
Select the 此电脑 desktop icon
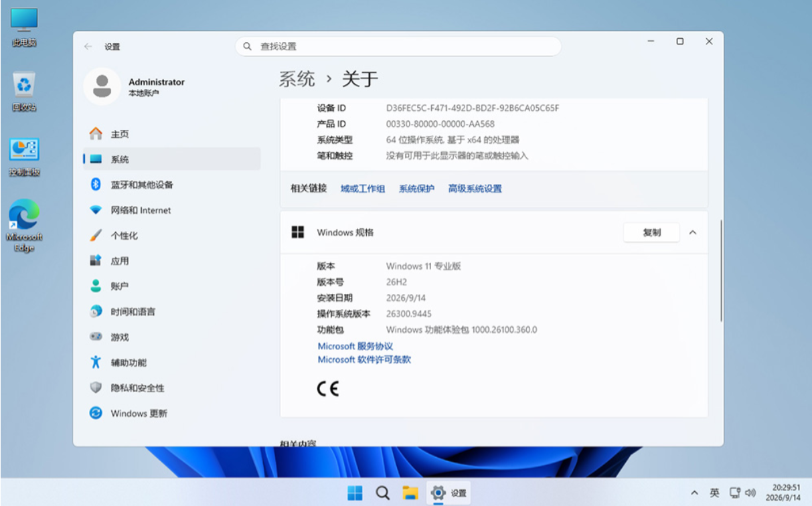click(x=24, y=27)
